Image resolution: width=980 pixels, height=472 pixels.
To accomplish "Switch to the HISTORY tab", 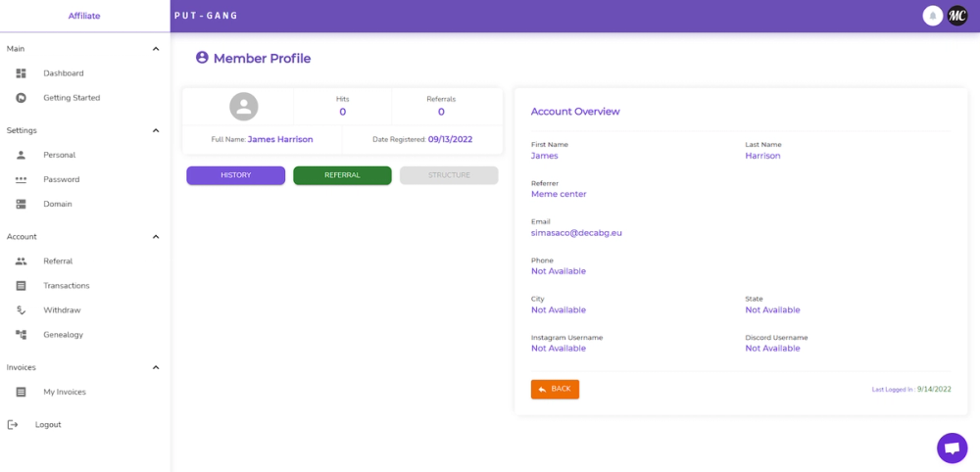I will (235, 175).
